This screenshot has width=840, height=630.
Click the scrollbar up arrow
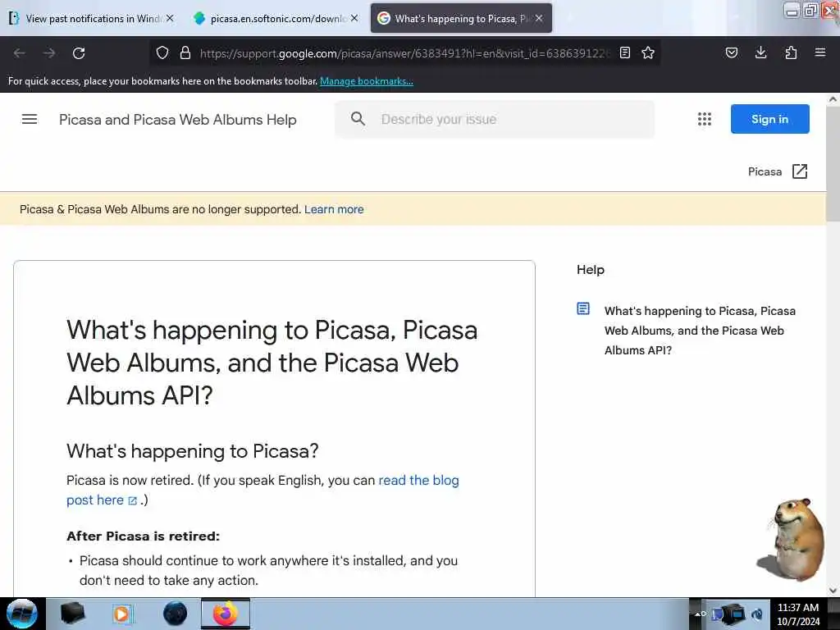[x=833, y=99]
